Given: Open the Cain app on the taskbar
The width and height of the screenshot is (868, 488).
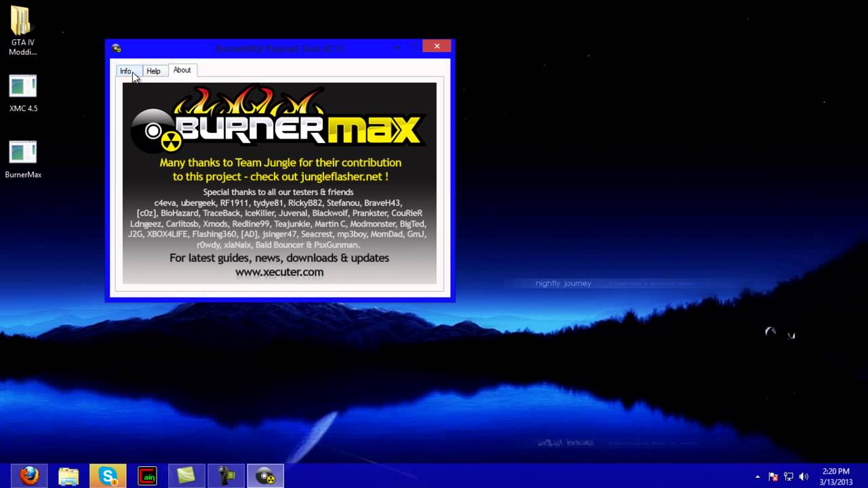Looking at the screenshot, I should pos(147,476).
